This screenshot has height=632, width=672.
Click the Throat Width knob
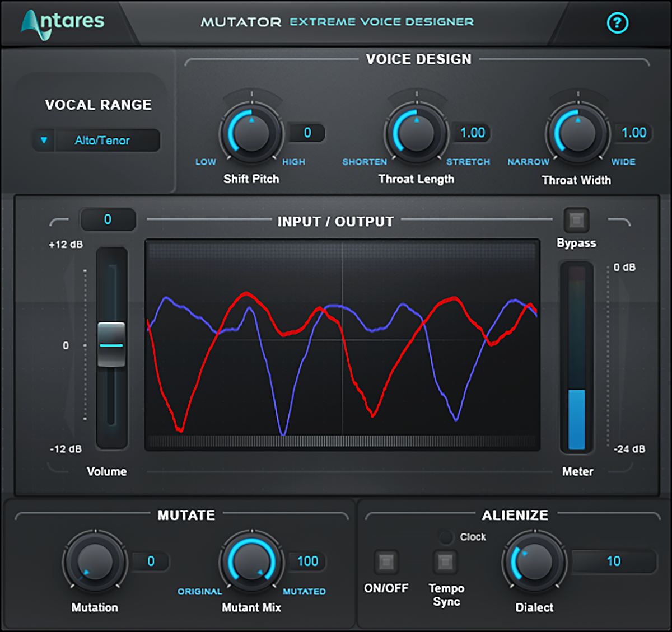point(578,133)
